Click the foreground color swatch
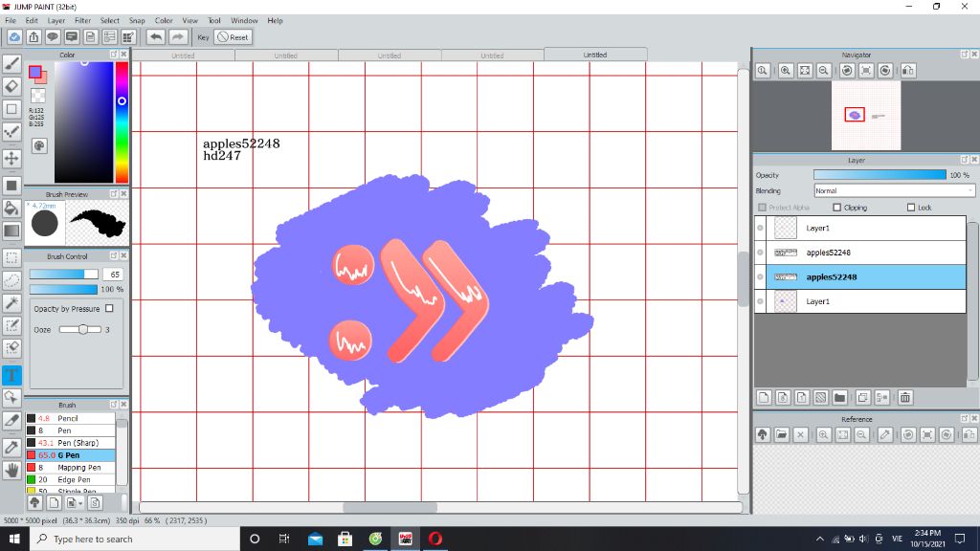This screenshot has width=980, height=551. click(35, 72)
